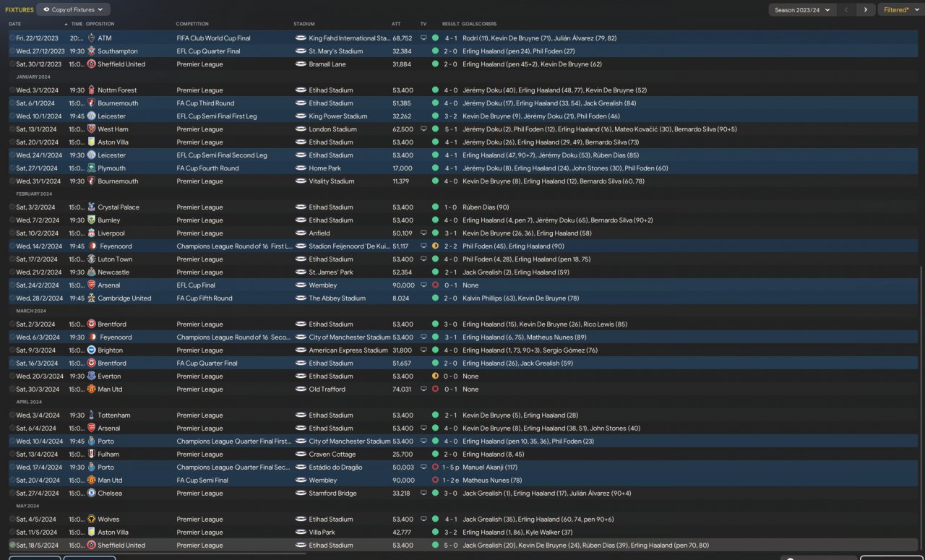Click the orange draw indicator on Everton row
Viewport: 925px width, 560px height.
(435, 376)
